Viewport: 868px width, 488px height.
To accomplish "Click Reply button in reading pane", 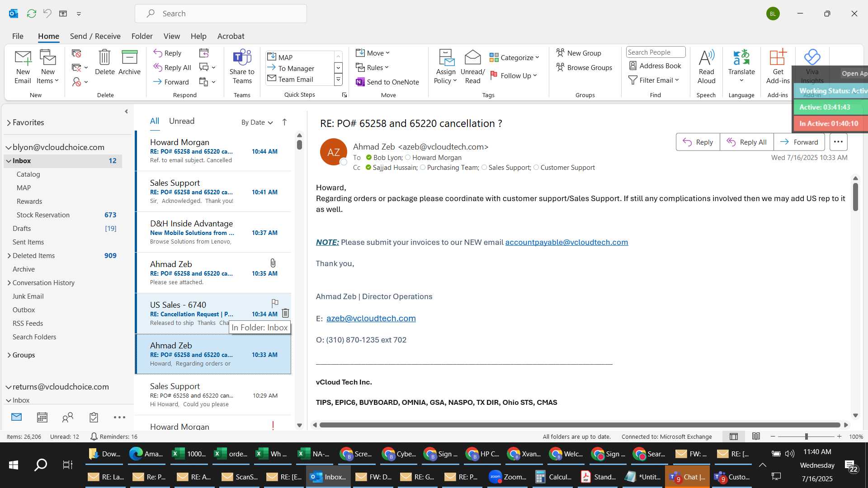I will tap(698, 142).
